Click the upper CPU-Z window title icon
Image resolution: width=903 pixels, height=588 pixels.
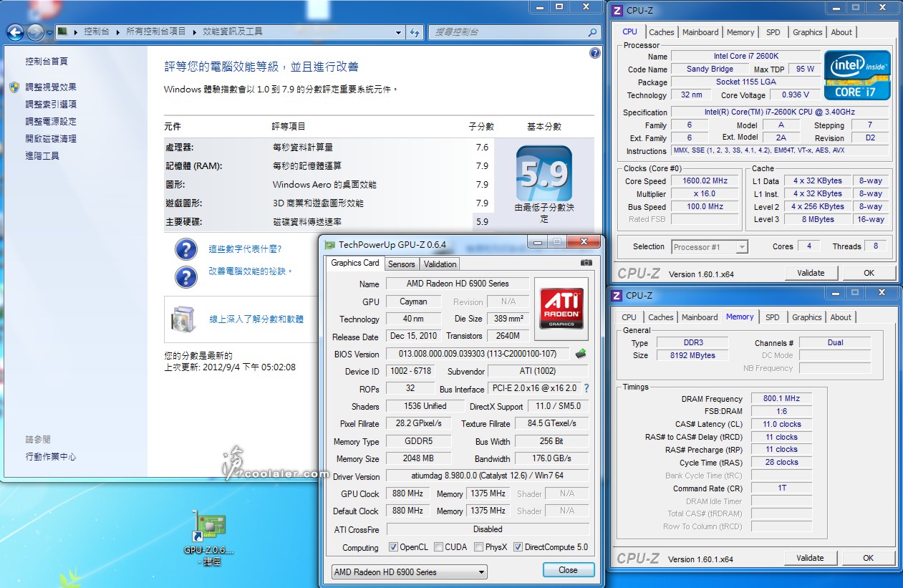coord(617,10)
